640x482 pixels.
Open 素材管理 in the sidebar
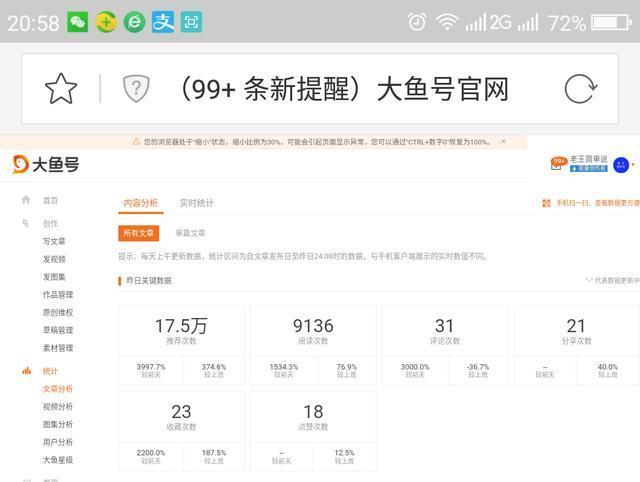click(58, 348)
